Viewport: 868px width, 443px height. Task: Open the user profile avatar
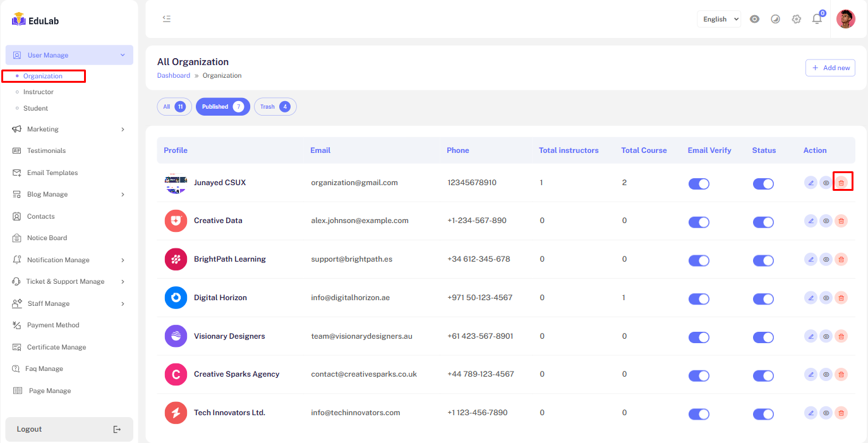click(x=845, y=19)
